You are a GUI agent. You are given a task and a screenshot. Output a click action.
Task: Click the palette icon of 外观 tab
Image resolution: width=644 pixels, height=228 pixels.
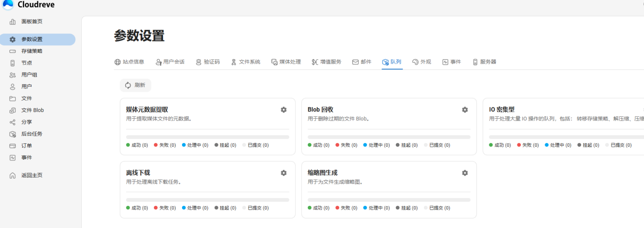(x=415, y=62)
